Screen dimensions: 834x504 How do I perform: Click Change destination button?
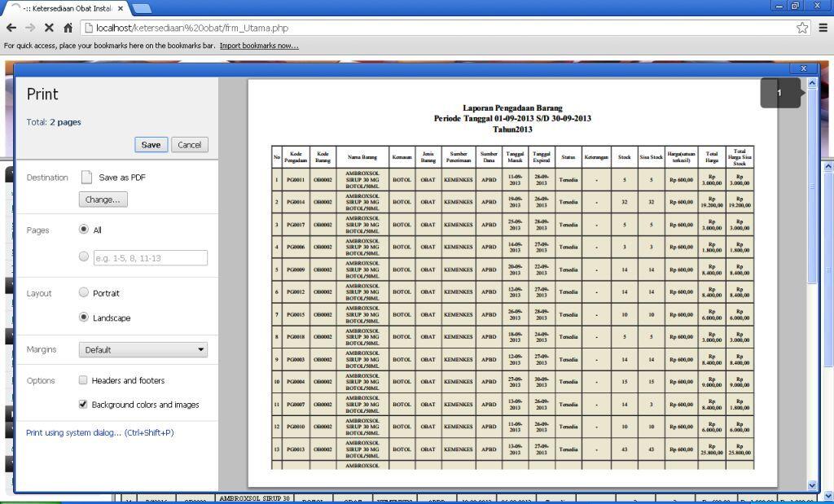coord(103,199)
